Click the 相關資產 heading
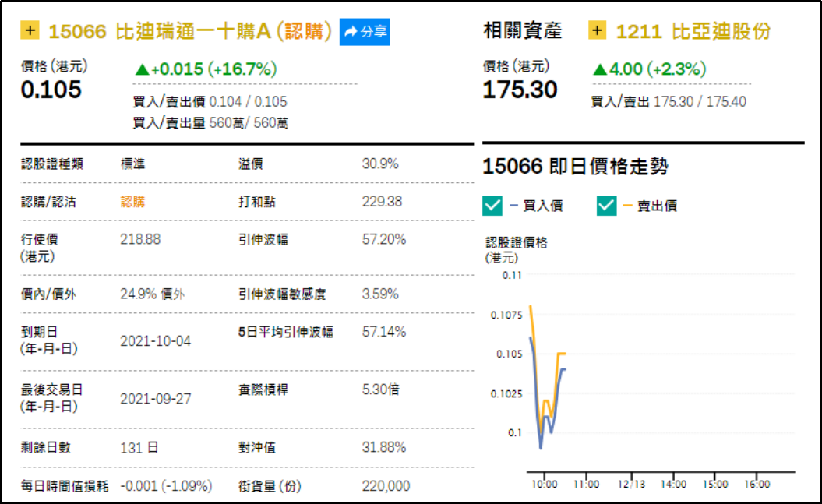Image resolution: width=822 pixels, height=504 pixels. pyautogui.click(x=522, y=30)
